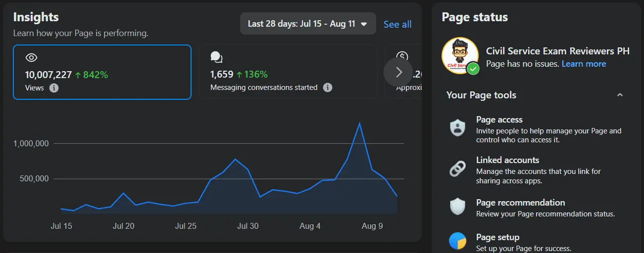644x253 pixels.
Task: Click the Page setup progress circle icon
Action: (x=458, y=241)
